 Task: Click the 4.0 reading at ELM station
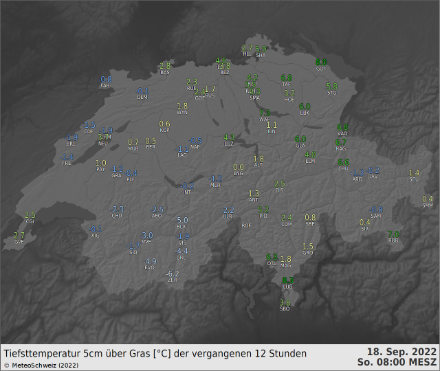click(x=310, y=154)
